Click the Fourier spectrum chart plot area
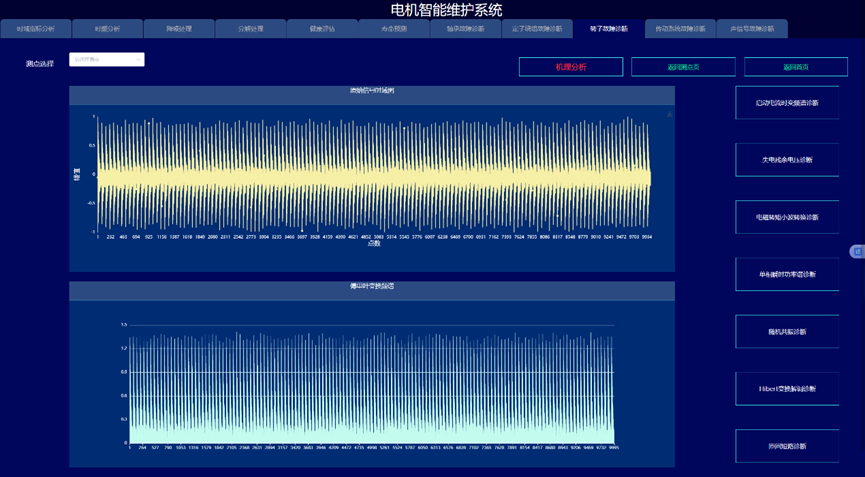 click(372, 385)
